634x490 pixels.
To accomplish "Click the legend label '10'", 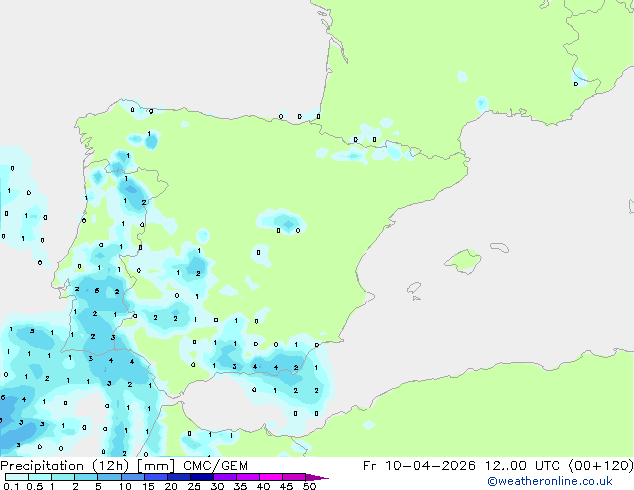I will click(x=125, y=486).
